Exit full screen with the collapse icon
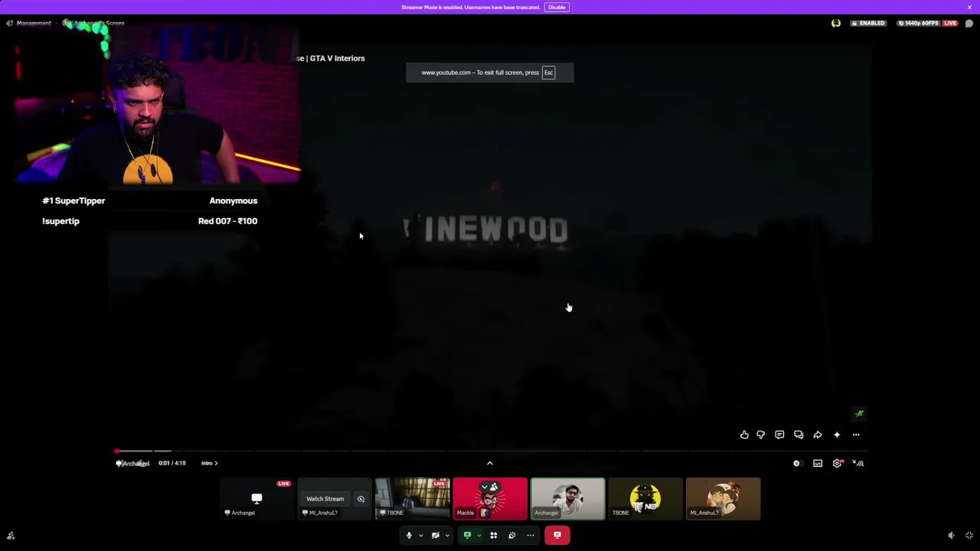This screenshot has height=551, width=980. [969, 536]
